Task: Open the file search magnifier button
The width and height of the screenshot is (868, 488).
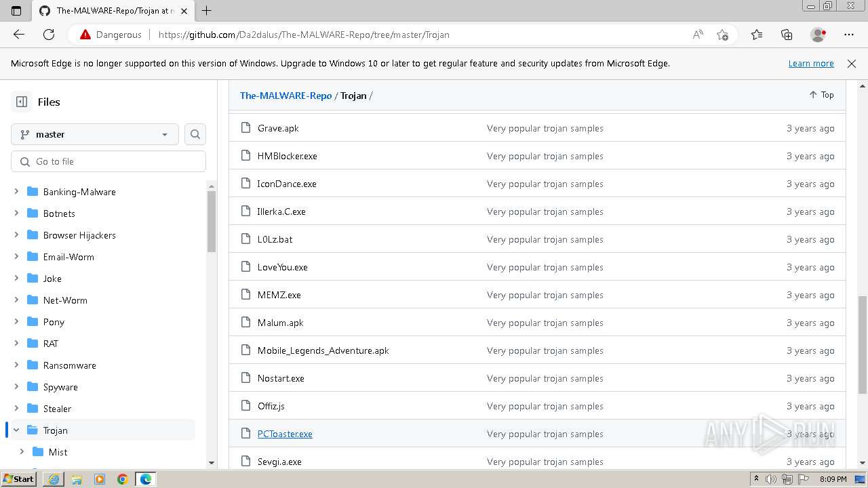Action: [x=195, y=134]
